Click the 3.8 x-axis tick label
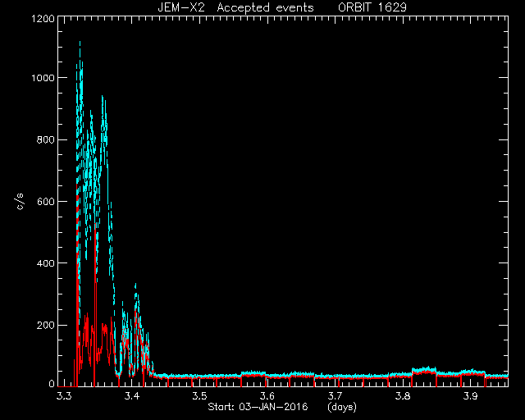This screenshot has height=420, width=525. point(403,396)
